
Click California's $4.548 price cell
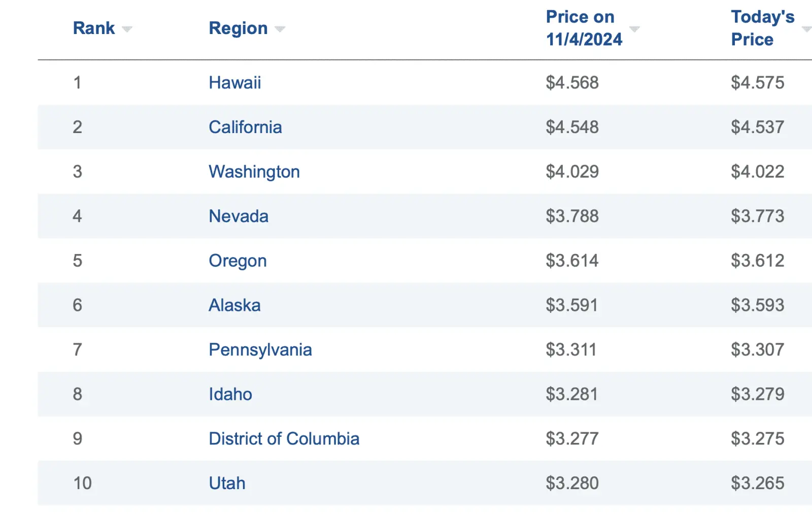[x=572, y=127]
